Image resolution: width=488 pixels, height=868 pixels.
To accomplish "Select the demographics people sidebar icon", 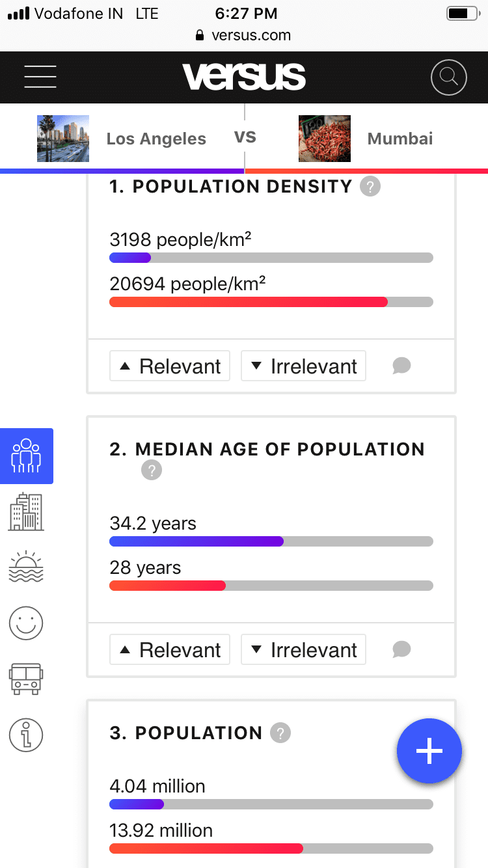I will [x=26, y=456].
